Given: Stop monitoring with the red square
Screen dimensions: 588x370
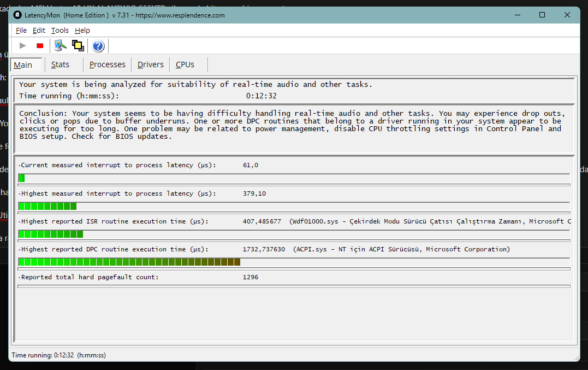Looking at the screenshot, I should [40, 46].
